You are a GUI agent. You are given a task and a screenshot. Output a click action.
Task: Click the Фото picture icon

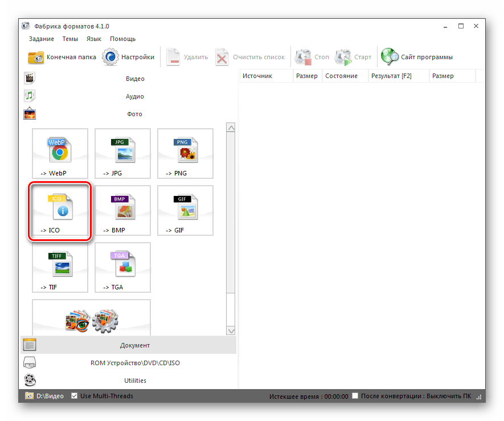pyautogui.click(x=30, y=113)
